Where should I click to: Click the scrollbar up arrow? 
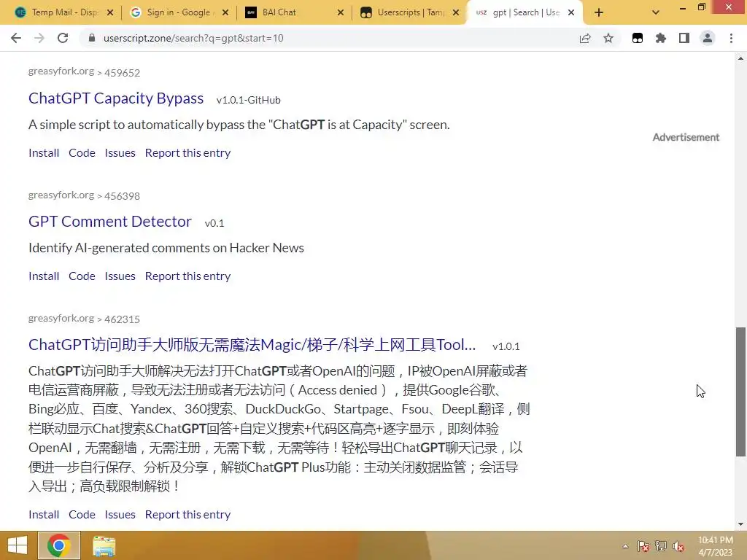click(x=740, y=58)
